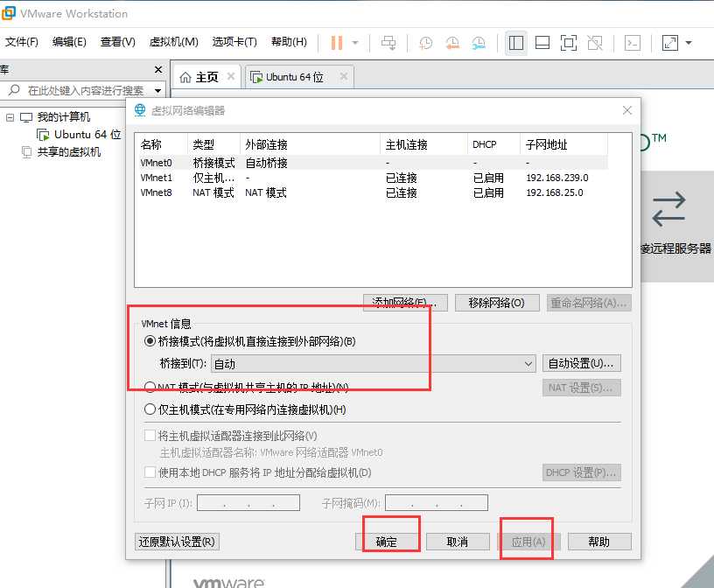Close the 虚拟网络编辑器 dialog
Viewport: 714px width, 588px height.
627,110
